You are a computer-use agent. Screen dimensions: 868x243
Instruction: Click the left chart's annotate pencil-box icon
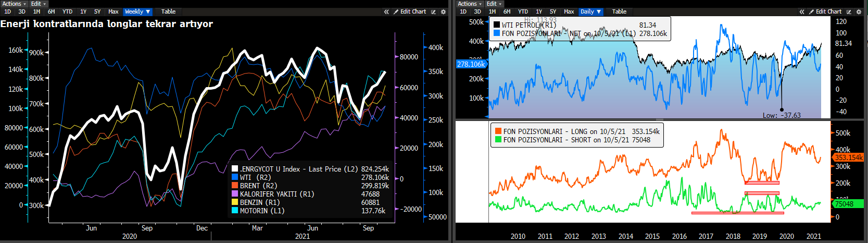tap(433, 11)
